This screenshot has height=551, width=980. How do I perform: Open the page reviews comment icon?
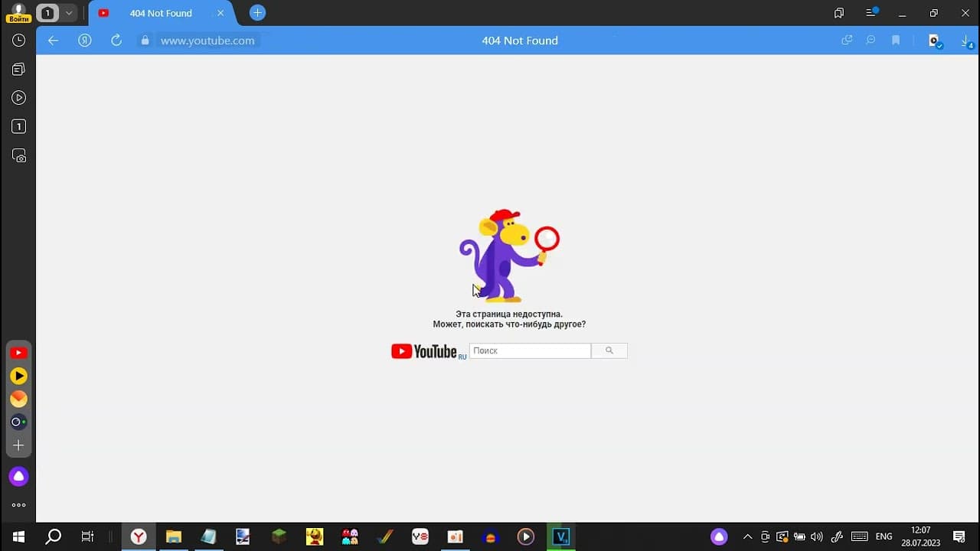pyautogui.click(x=871, y=41)
